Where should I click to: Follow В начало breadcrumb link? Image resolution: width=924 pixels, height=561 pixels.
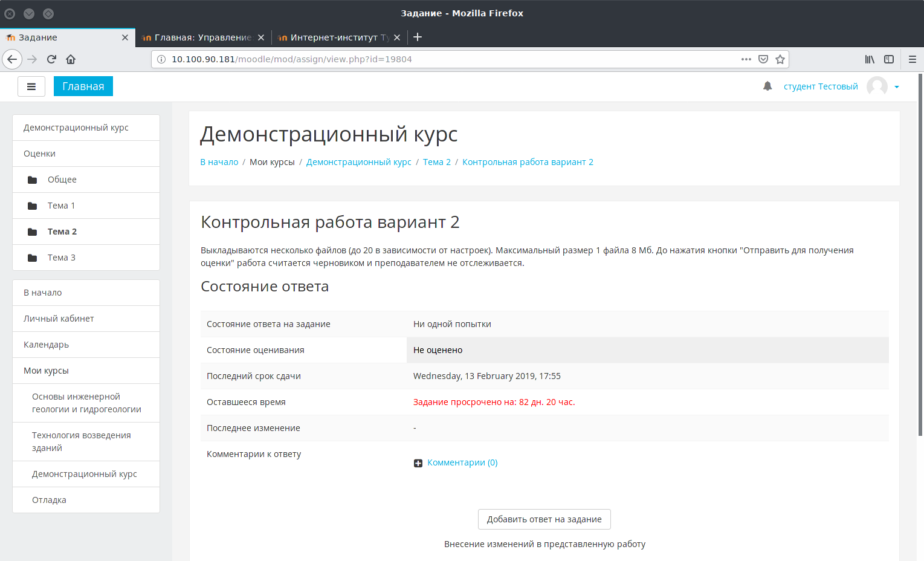point(219,162)
